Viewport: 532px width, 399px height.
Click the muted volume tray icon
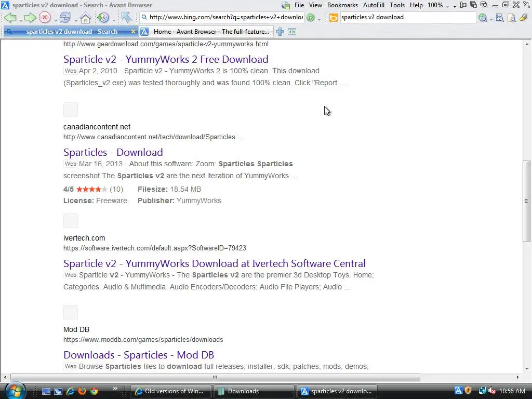492,391
